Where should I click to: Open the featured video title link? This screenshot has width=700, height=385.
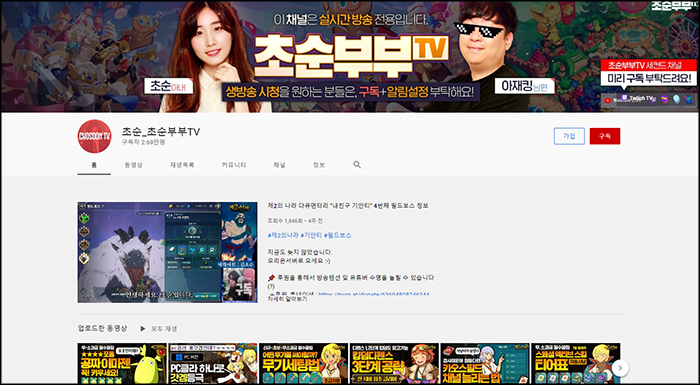click(348, 206)
